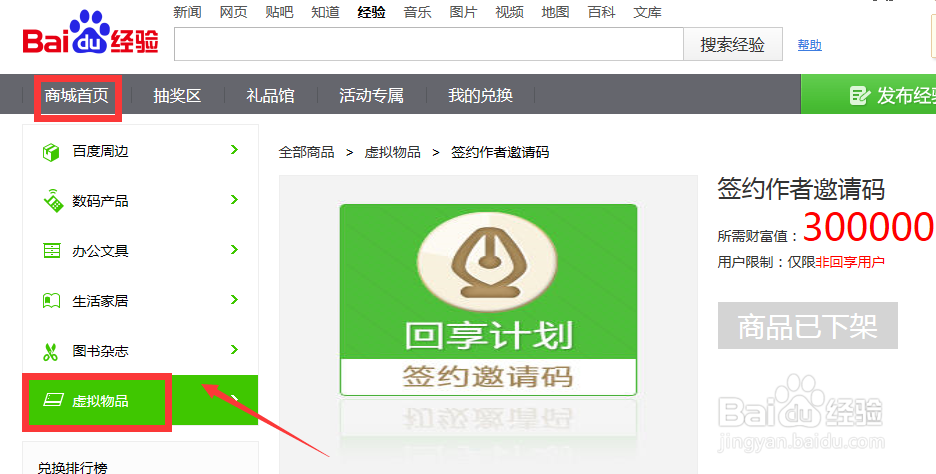Click the 办公文具 cabinet icon
The width and height of the screenshot is (936, 474).
point(52,251)
